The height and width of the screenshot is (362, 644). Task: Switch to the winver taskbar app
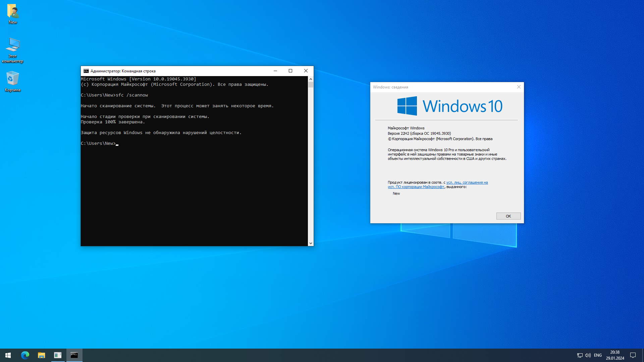point(58,355)
